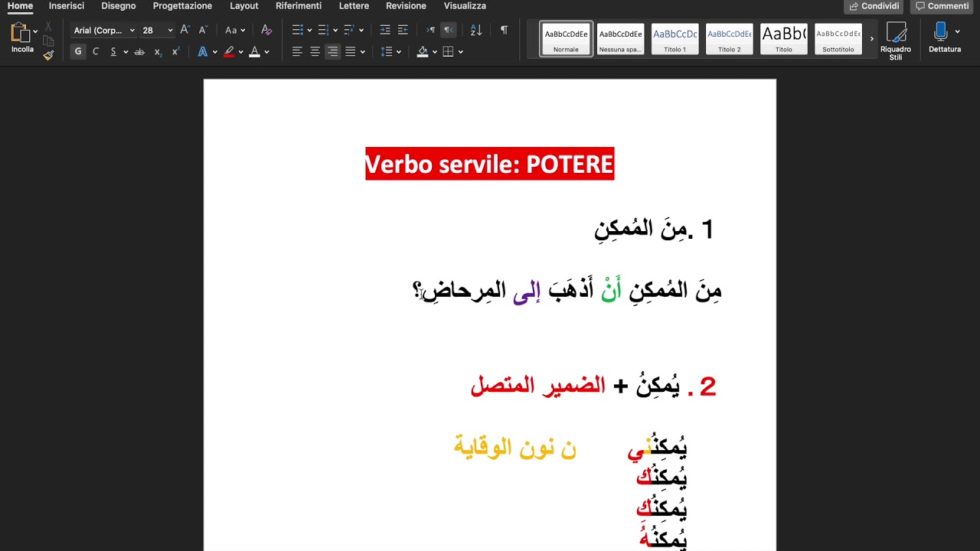This screenshot has height=551, width=980.
Task: Open the Riquadro Stili pane
Action: click(896, 41)
